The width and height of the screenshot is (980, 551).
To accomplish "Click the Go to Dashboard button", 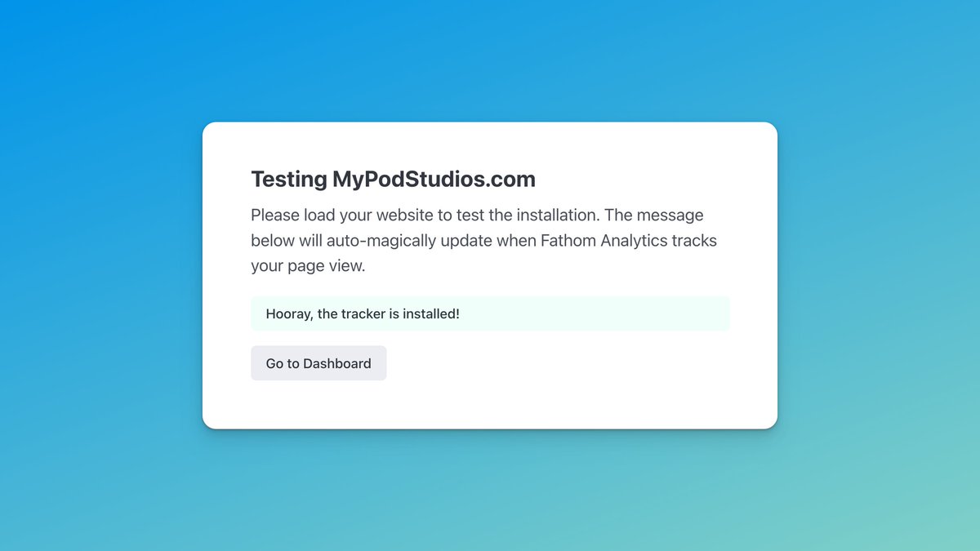I will tap(318, 363).
